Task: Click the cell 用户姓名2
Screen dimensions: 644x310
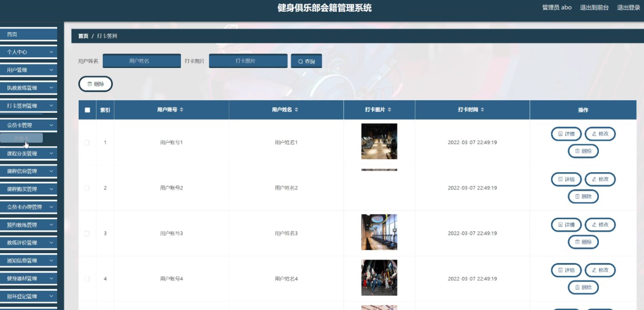Action: pos(286,188)
